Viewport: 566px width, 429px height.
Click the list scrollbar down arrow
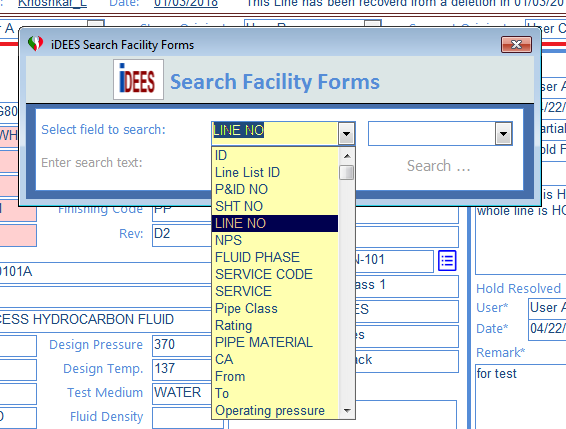point(347,411)
